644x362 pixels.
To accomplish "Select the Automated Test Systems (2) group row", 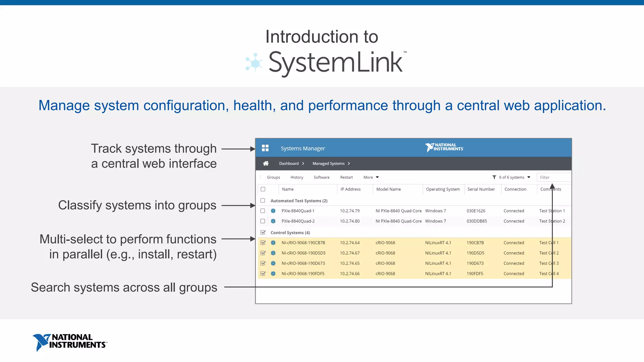I will [414, 200].
